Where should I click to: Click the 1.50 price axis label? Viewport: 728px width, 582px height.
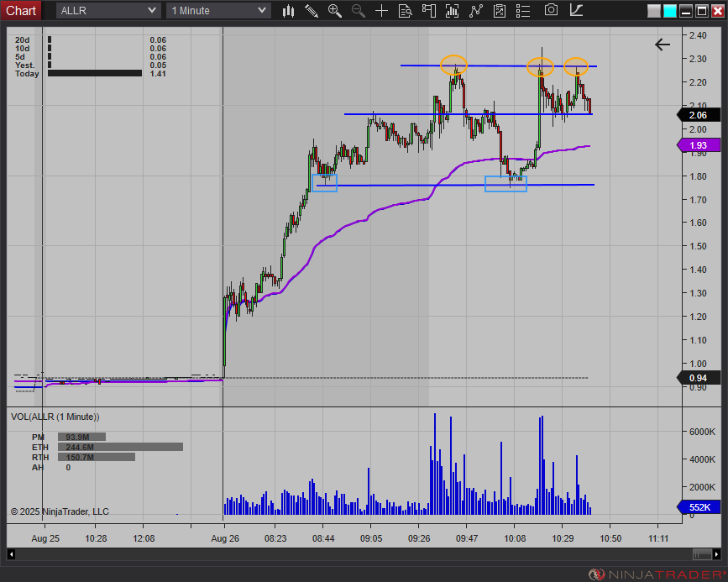click(x=698, y=246)
